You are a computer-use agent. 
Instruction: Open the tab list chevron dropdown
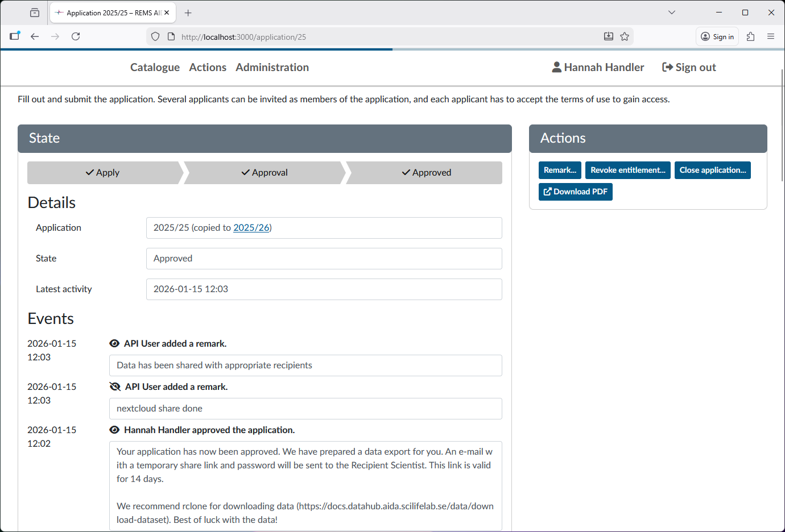[672, 12]
